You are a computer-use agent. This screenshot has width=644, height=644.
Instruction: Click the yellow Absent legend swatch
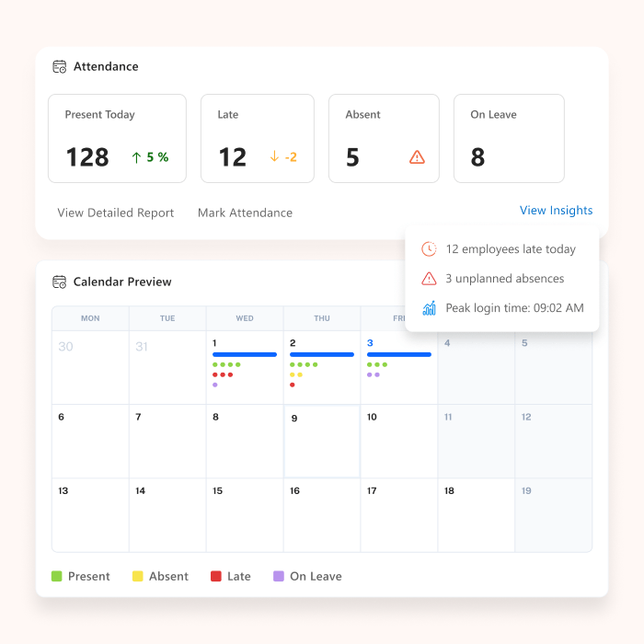137,577
